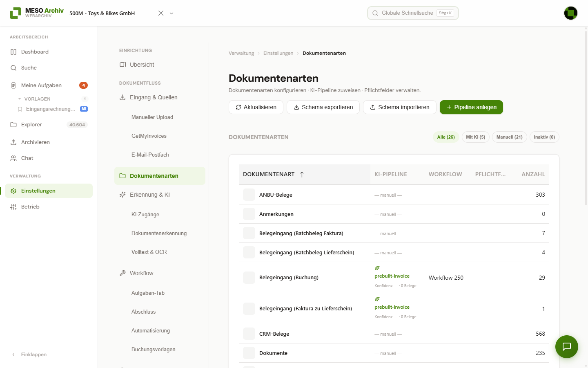
Task: Open the Übersicht setup page
Action: click(x=160, y=65)
